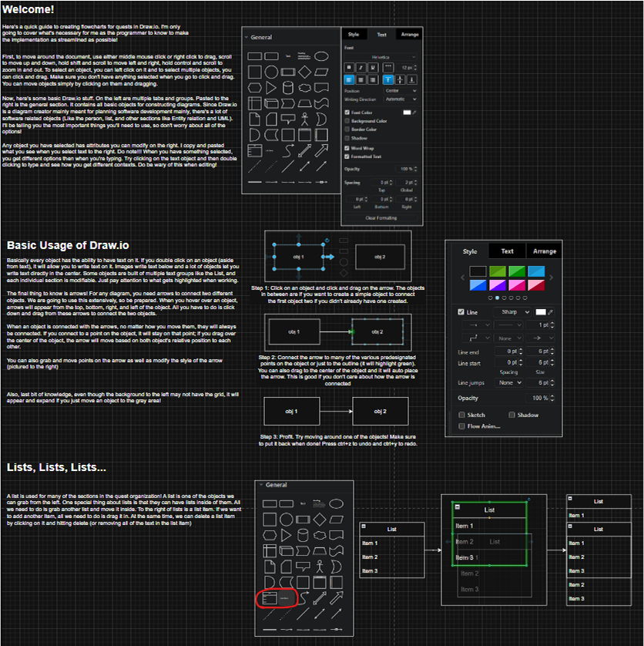This screenshot has width=644, height=646.
Task: Open Arrange tab in the font panel
Action: pos(410,35)
